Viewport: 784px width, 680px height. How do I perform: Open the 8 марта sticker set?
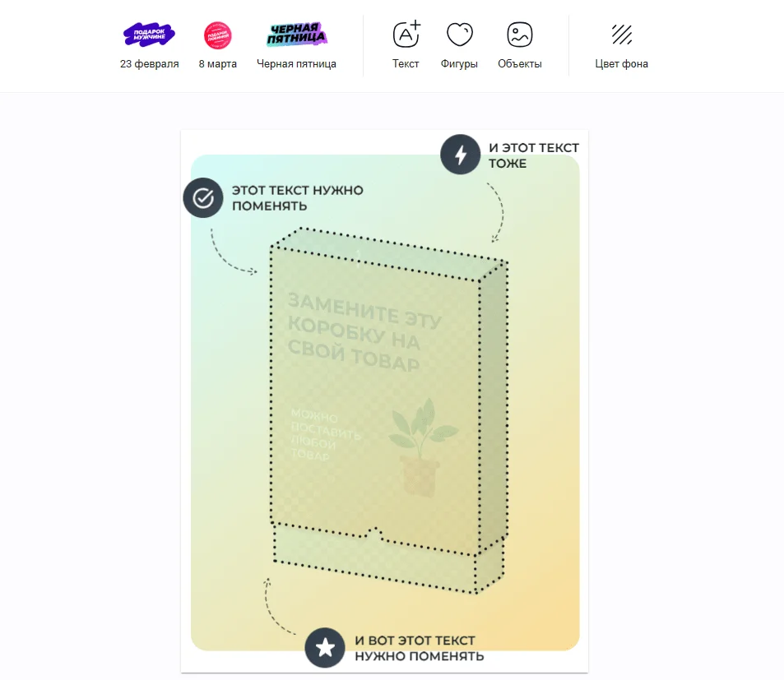coord(217,45)
